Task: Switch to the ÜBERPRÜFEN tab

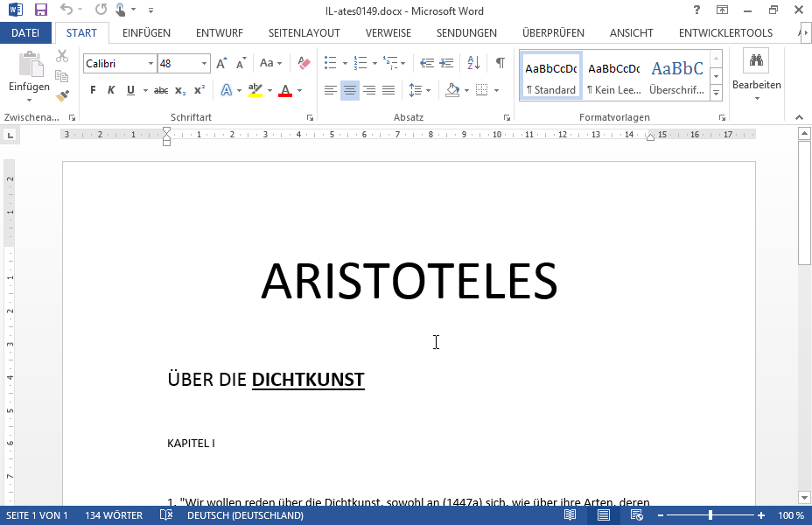Action: (553, 33)
